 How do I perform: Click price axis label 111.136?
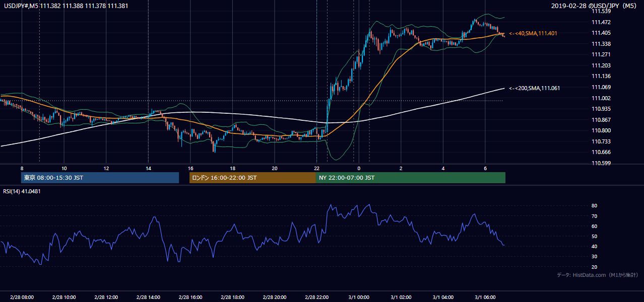(602, 77)
